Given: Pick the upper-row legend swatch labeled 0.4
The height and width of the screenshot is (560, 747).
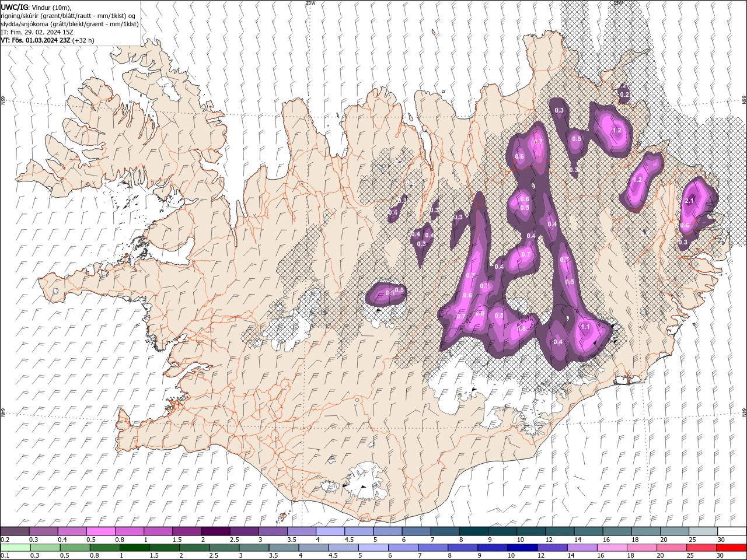Looking at the screenshot, I should coord(72,531).
